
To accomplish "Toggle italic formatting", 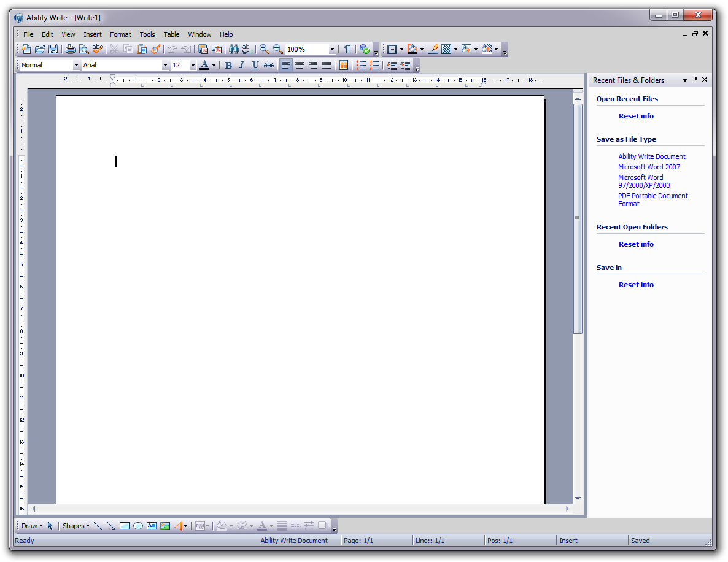I will click(242, 65).
